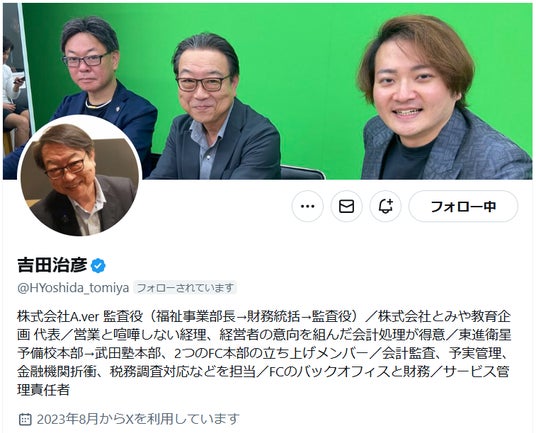Click the display name 吉田治彦
Viewport: 536px width, 433px height.
tap(52, 265)
